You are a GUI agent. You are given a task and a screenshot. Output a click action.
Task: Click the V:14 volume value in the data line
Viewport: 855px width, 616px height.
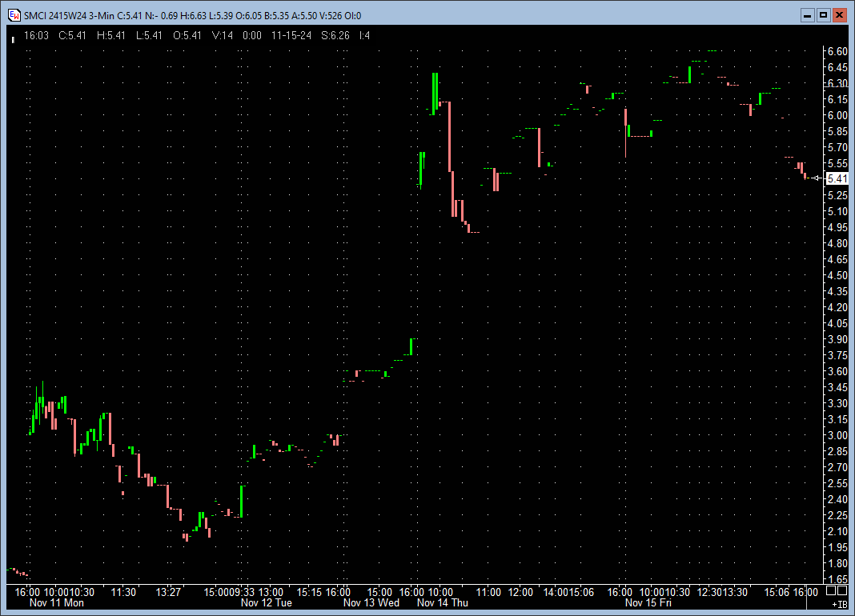223,35
